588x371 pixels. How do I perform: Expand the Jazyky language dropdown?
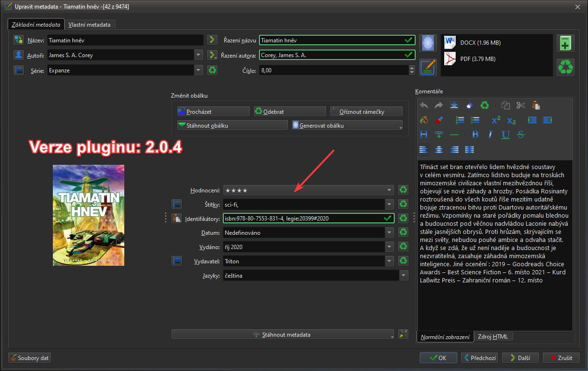404,275
